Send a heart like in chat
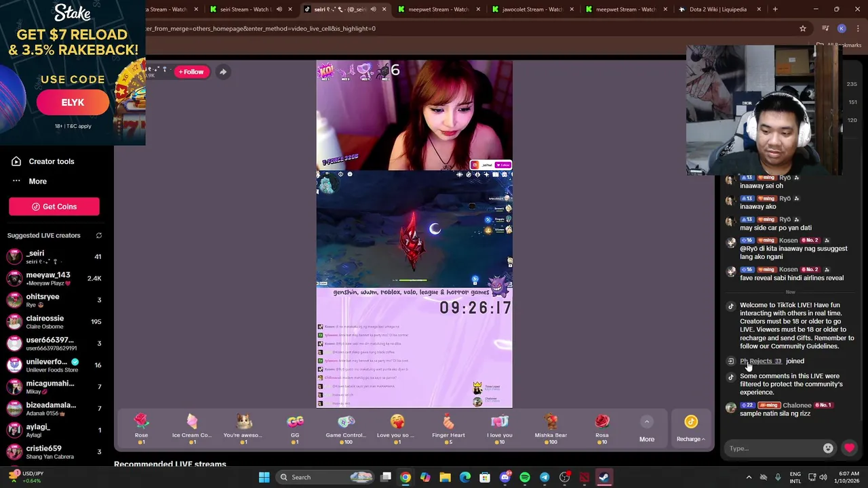The height and width of the screenshot is (488, 868). (849, 448)
